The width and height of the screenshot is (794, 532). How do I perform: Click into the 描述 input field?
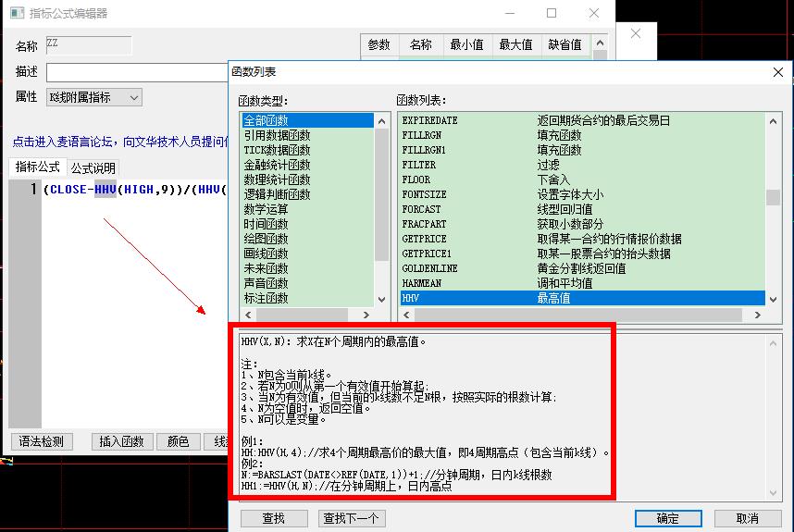tap(137, 72)
